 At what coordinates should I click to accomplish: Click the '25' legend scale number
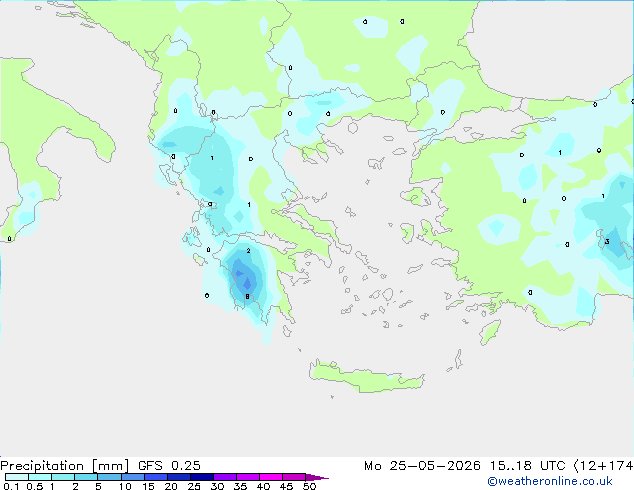(194, 486)
